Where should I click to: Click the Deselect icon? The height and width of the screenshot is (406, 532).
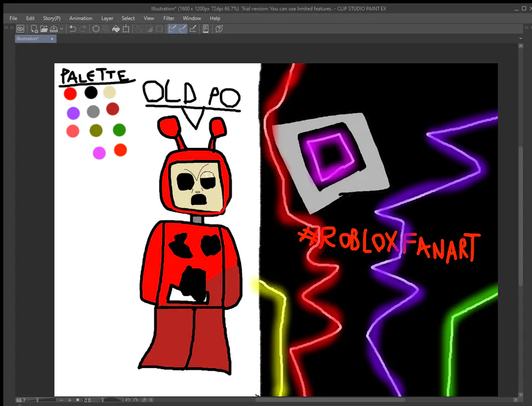coord(139,29)
